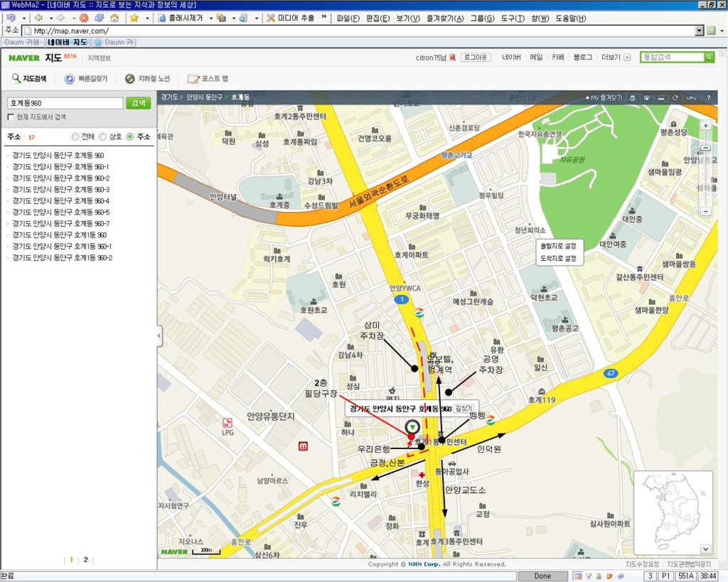Click the 로그아웃 button
Screen dimensions: 728x582
click(476, 57)
